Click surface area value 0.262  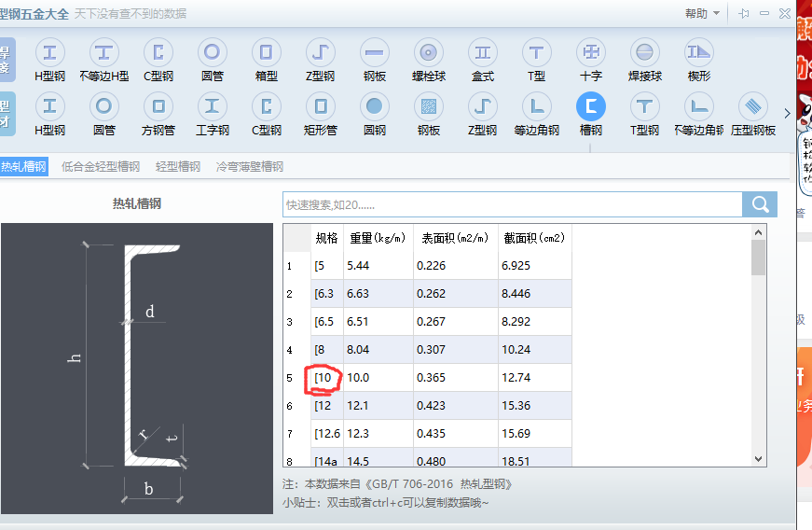pos(456,294)
